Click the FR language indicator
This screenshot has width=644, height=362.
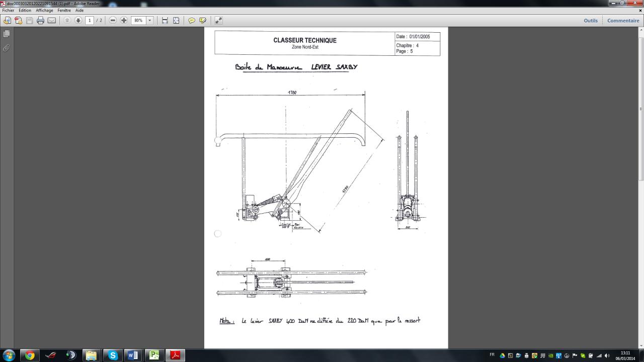[492, 355]
